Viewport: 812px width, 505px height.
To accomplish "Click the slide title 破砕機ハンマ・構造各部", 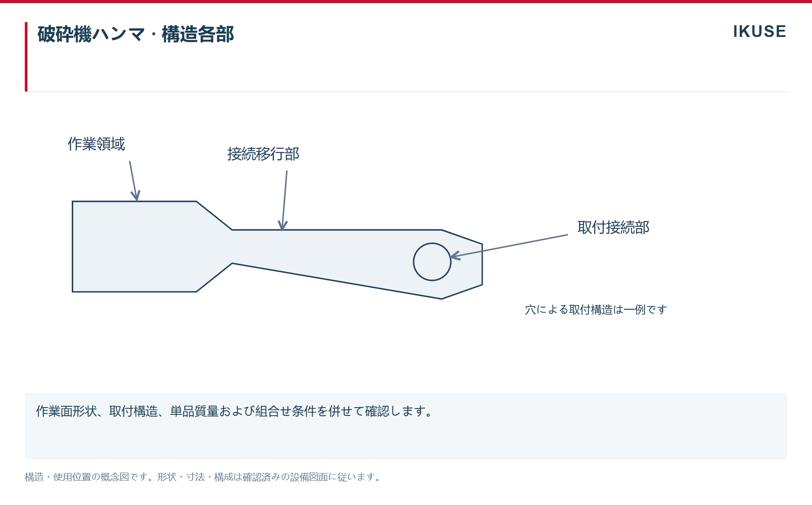I will pos(136,34).
